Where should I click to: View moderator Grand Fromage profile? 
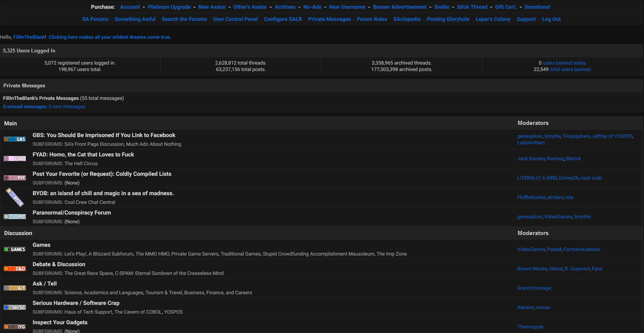pyautogui.click(x=534, y=288)
